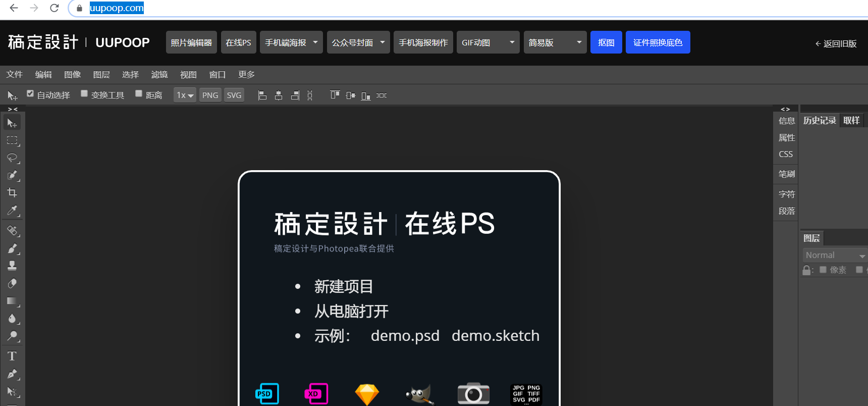This screenshot has width=868, height=406.
Task: Open the 窗口 menu
Action: 218,74
